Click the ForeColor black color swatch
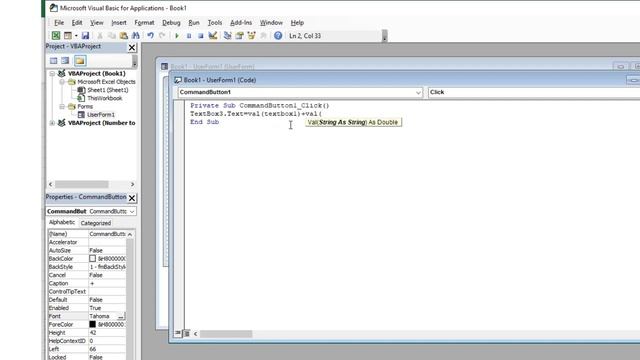The height and width of the screenshot is (360, 640). click(x=93, y=324)
